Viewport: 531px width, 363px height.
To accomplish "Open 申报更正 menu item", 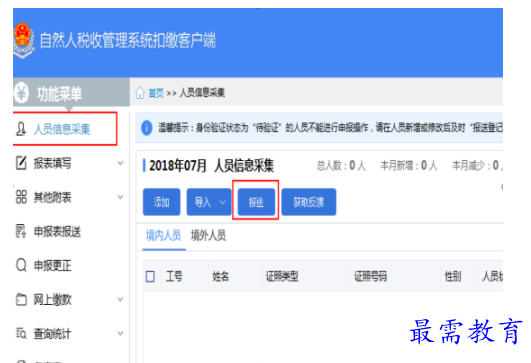I will pos(69,265).
